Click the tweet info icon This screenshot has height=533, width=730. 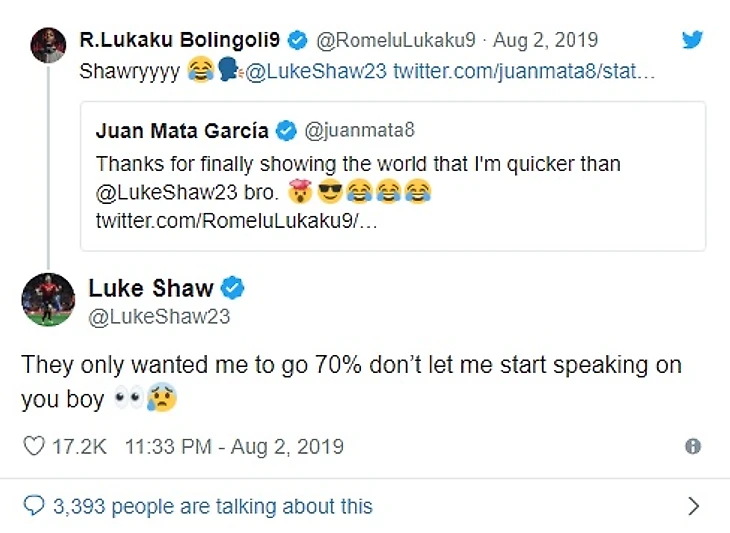(x=692, y=447)
